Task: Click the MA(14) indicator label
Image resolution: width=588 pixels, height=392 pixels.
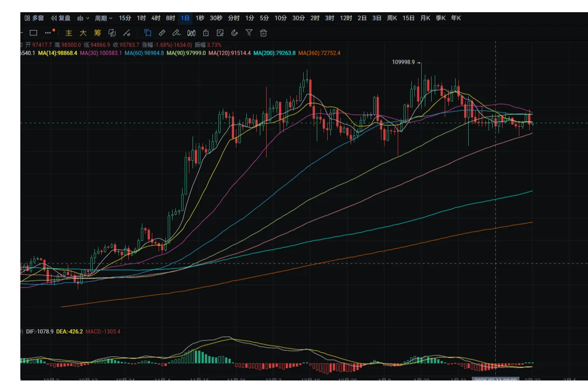Action: (58, 53)
